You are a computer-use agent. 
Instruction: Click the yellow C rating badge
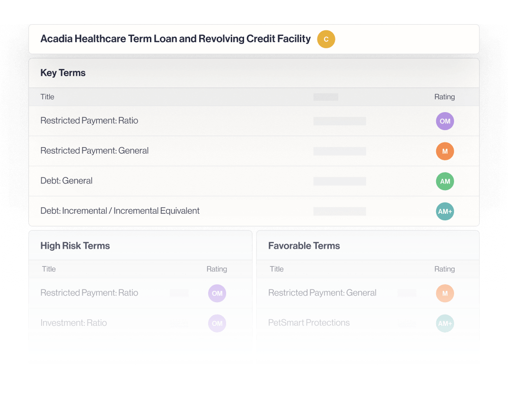(326, 39)
